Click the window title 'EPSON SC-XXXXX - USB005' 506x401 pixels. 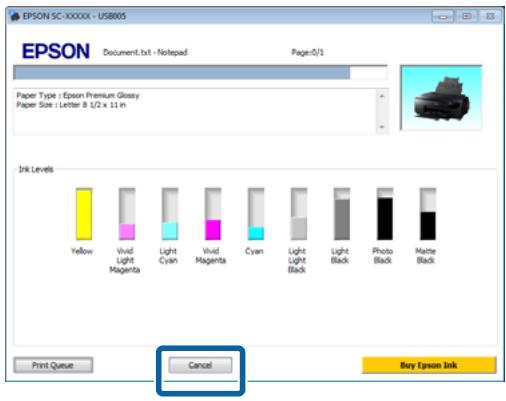pyautogui.click(x=74, y=16)
